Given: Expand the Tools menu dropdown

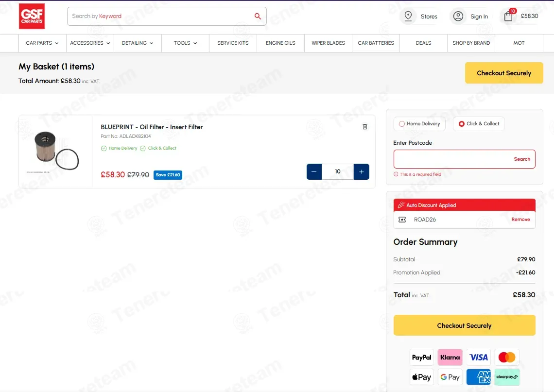Looking at the screenshot, I should pyautogui.click(x=185, y=43).
